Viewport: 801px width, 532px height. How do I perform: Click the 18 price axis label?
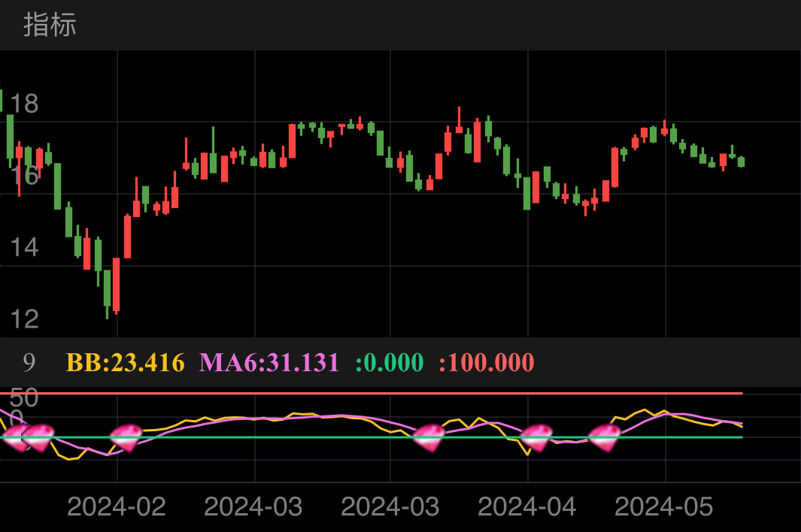point(24,104)
